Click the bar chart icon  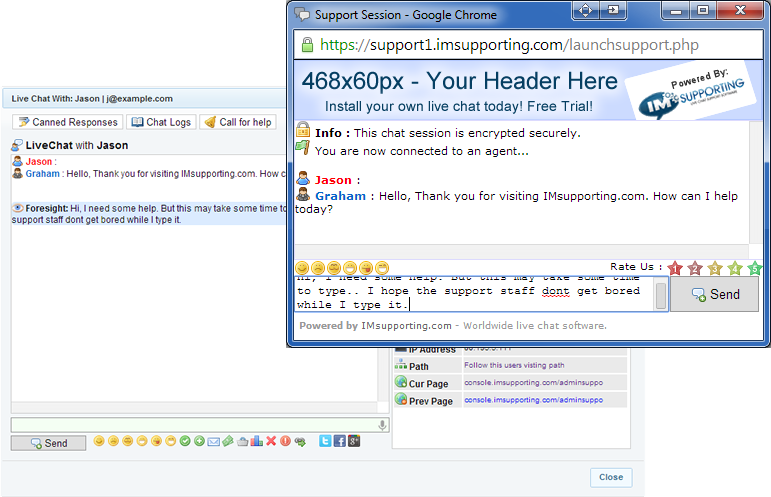256,440
